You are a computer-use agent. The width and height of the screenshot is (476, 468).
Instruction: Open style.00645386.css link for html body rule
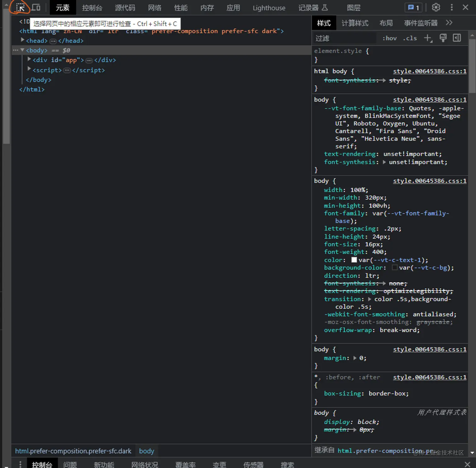click(429, 71)
